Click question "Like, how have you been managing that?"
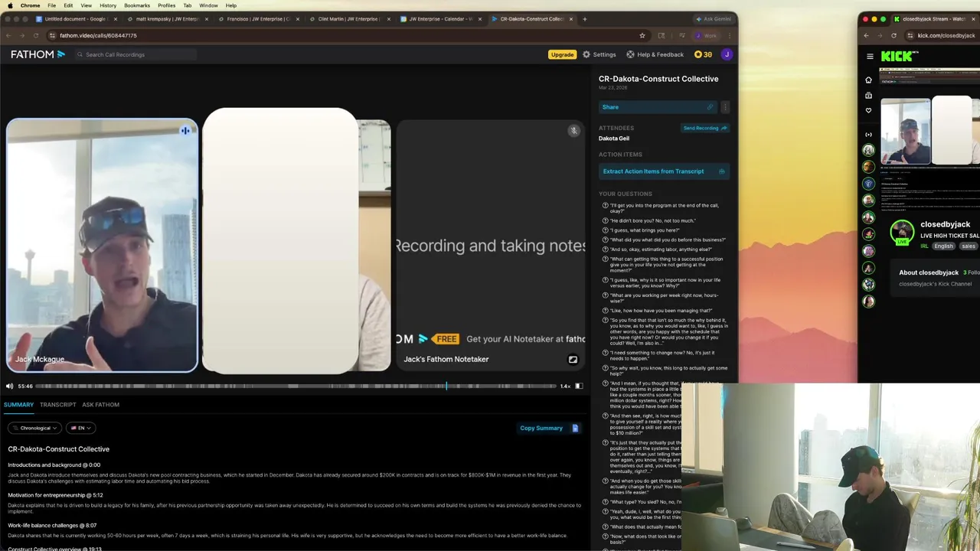This screenshot has height=551, width=980. (x=661, y=311)
